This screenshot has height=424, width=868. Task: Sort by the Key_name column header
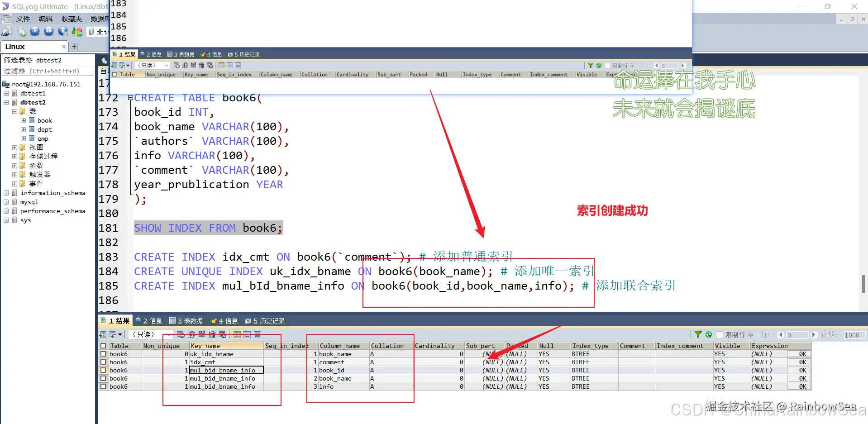pyautogui.click(x=226, y=346)
